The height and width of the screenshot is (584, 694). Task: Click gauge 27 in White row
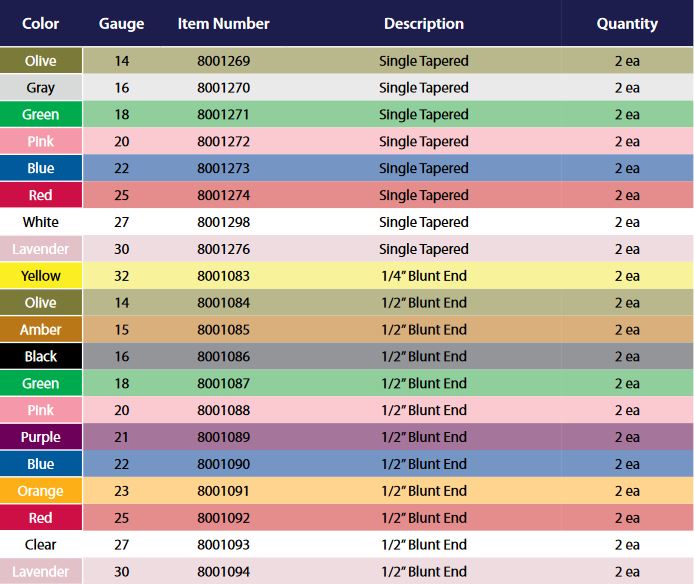(122, 222)
